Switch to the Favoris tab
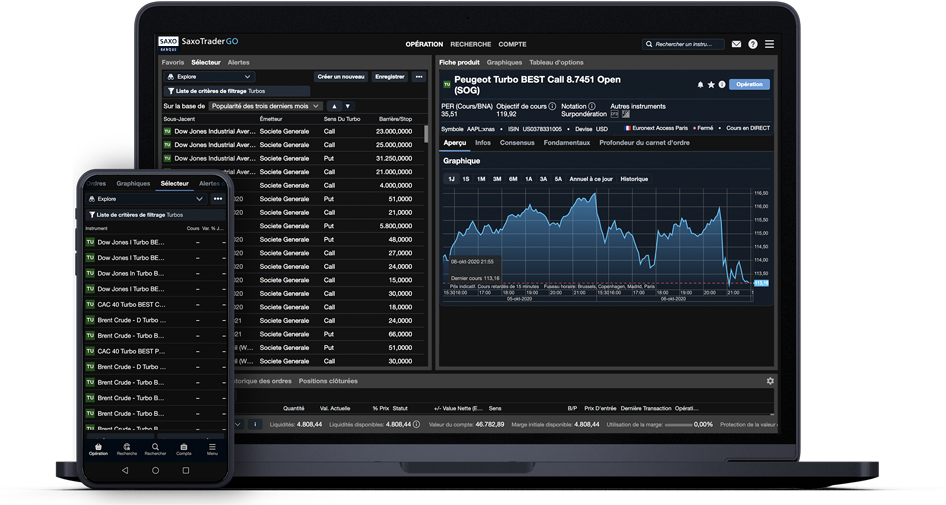The width and height of the screenshot is (946, 505). (x=173, y=62)
